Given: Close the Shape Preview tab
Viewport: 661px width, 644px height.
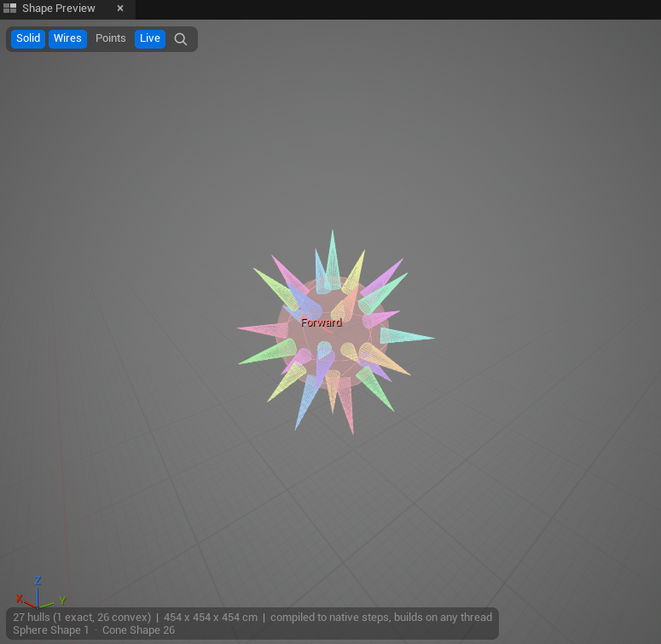Looking at the screenshot, I should click(x=120, y=9).
